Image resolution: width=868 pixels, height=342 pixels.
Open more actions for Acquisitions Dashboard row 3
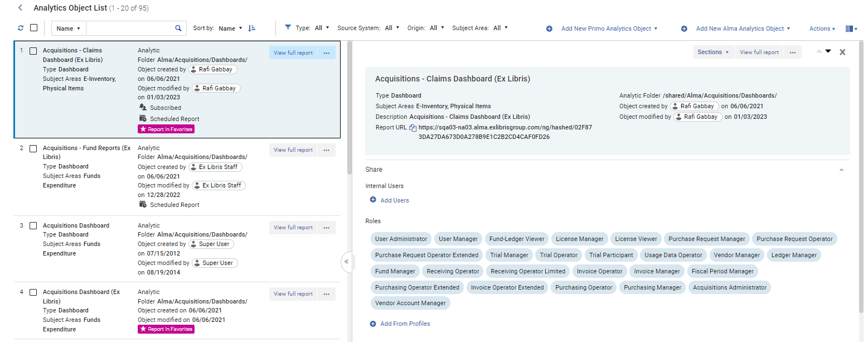(x=327, y=227)
